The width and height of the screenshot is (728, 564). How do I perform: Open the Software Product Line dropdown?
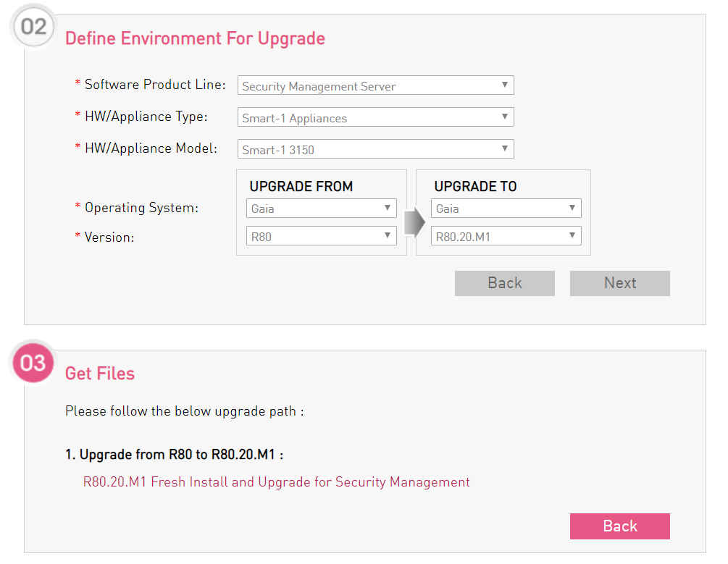(x=376, y=85)
